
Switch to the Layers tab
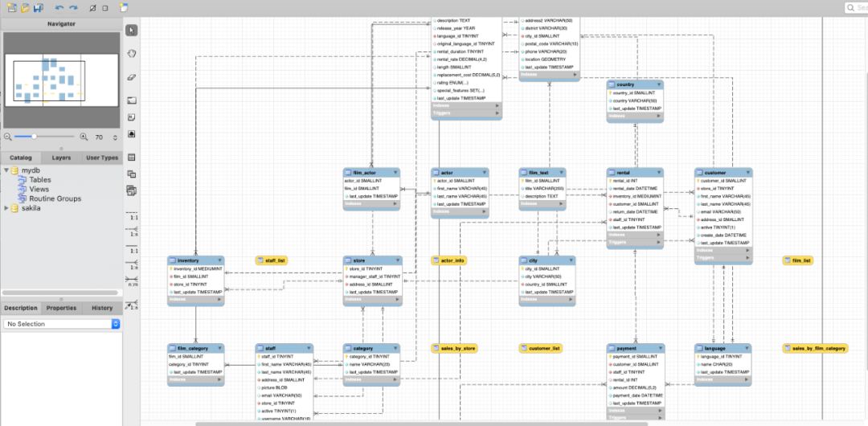(x=61, y=158)
